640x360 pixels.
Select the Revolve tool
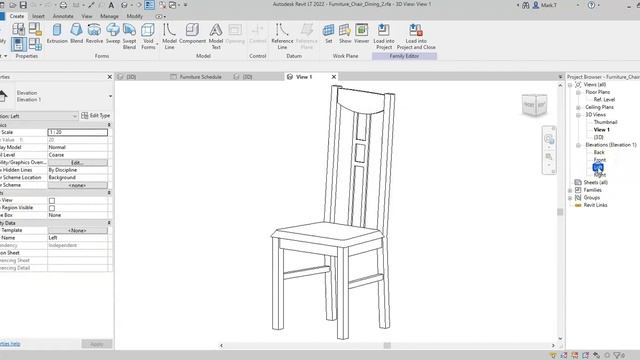click(94, 33)
